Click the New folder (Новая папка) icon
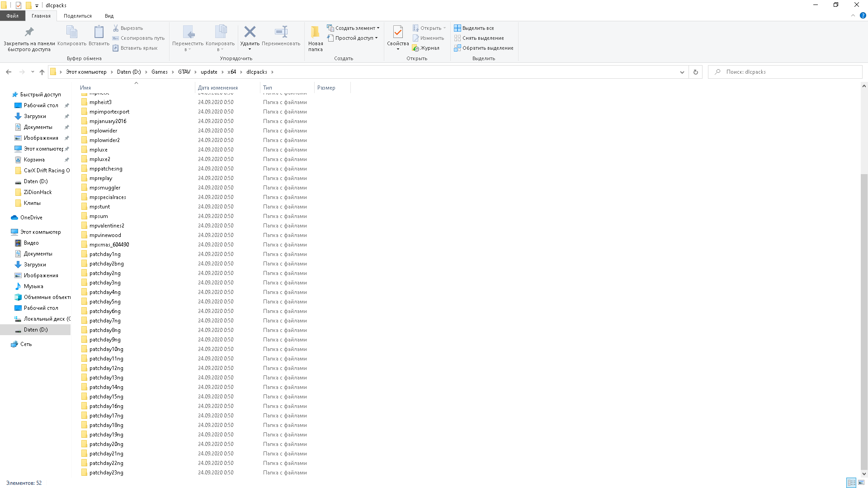Viewport: 868px width, 488px height. tap(315, 32)
